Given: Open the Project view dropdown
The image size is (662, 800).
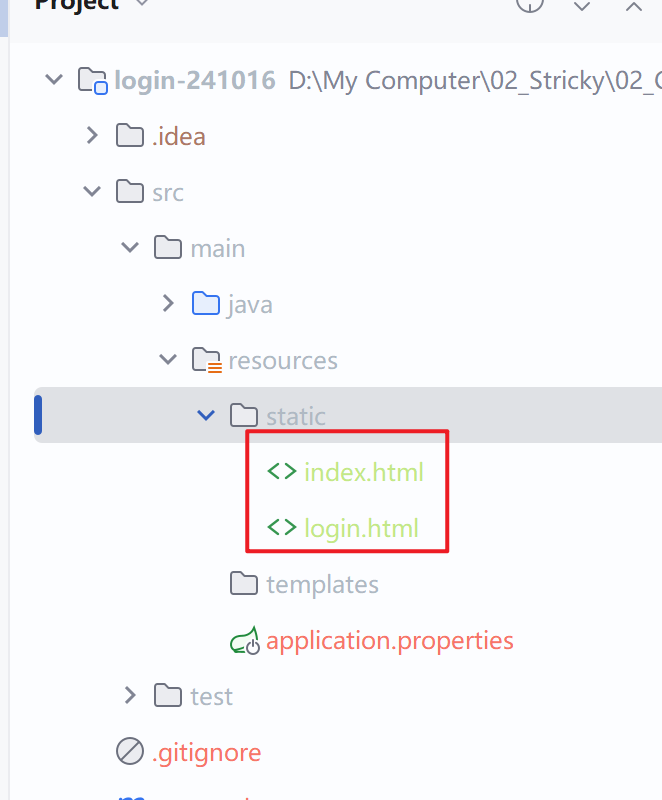Looking at the screenshot, I should (x=143, y=4).
